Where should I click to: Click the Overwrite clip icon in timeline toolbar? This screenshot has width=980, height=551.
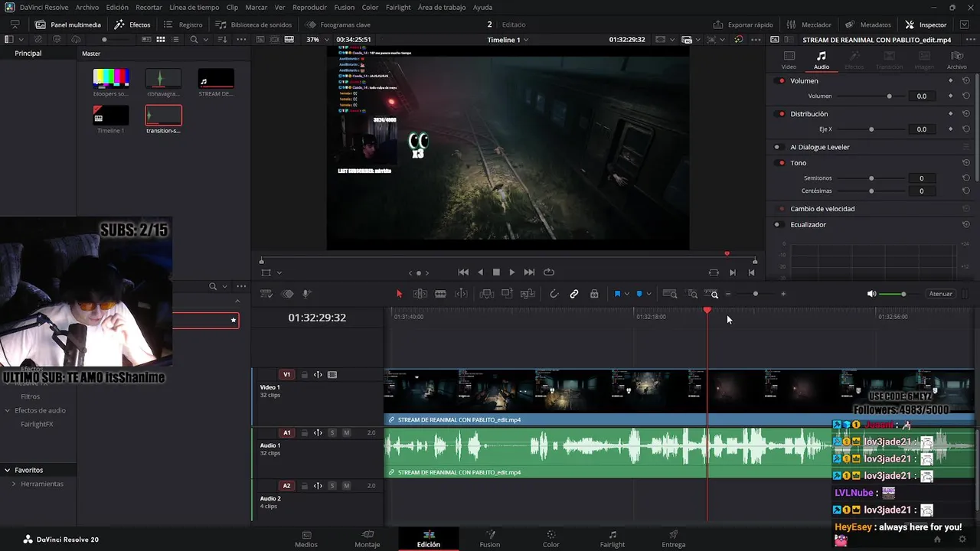coord(507,294)
